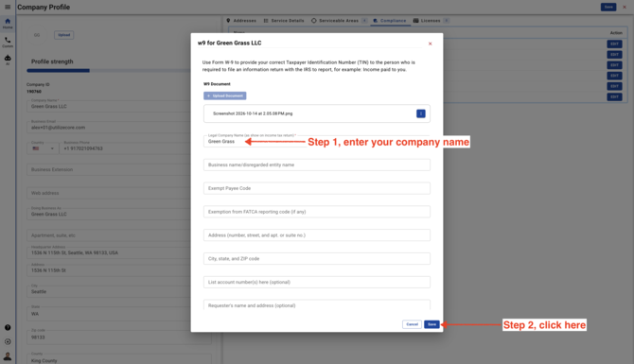The width and height of the screenshot is (634, 364).
Task: Click the Web address field
Action: click(x=109, y=193)
